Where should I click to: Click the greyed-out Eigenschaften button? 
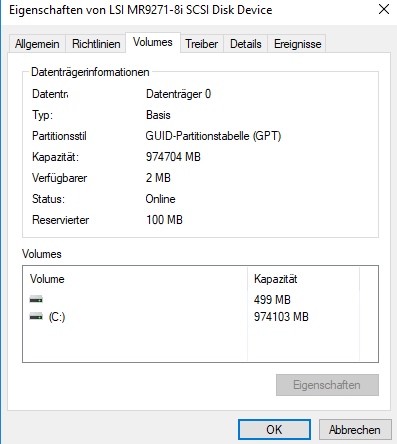pyautogui.click(x=327, y=385)
